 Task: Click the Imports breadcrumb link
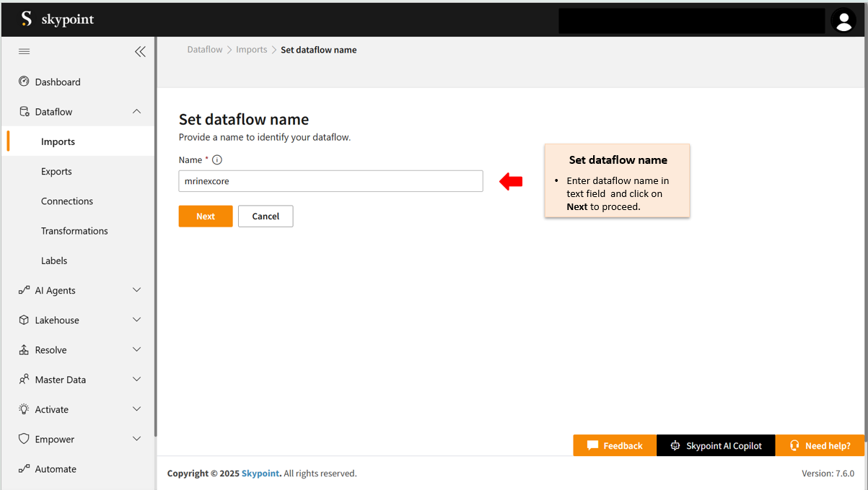coord(251,50)
